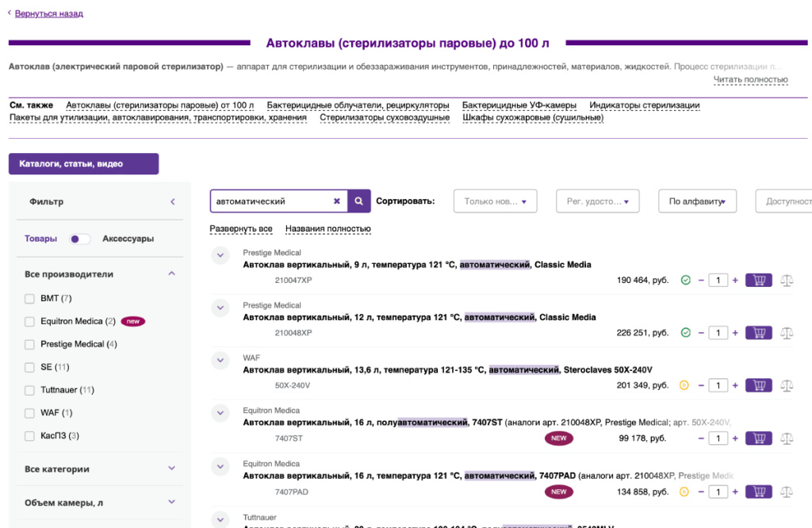Open Индикаторы стерилизации link
This screenshot has width=812, height=528.
(644, 105)
